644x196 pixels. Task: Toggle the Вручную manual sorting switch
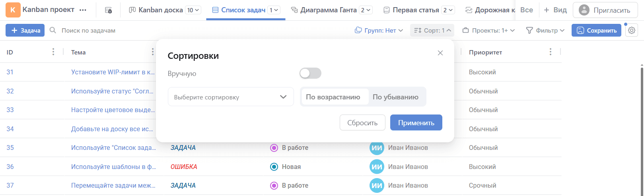click(x=310, y=73)
